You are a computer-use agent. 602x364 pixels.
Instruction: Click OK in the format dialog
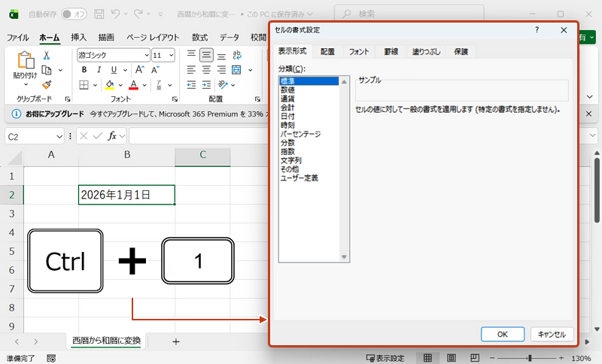tap(503, 334)
